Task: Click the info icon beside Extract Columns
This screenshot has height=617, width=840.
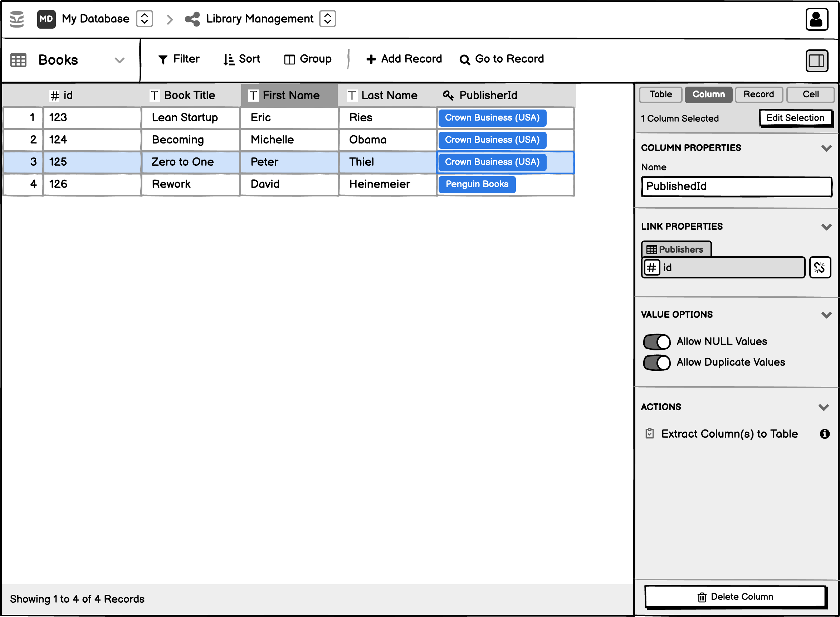Action: tap(824, 434)
